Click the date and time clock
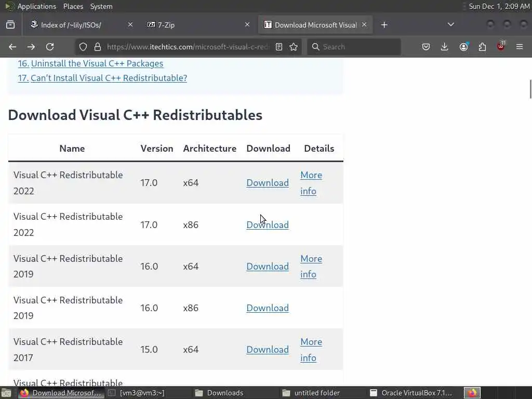 (x=499, y=6)
